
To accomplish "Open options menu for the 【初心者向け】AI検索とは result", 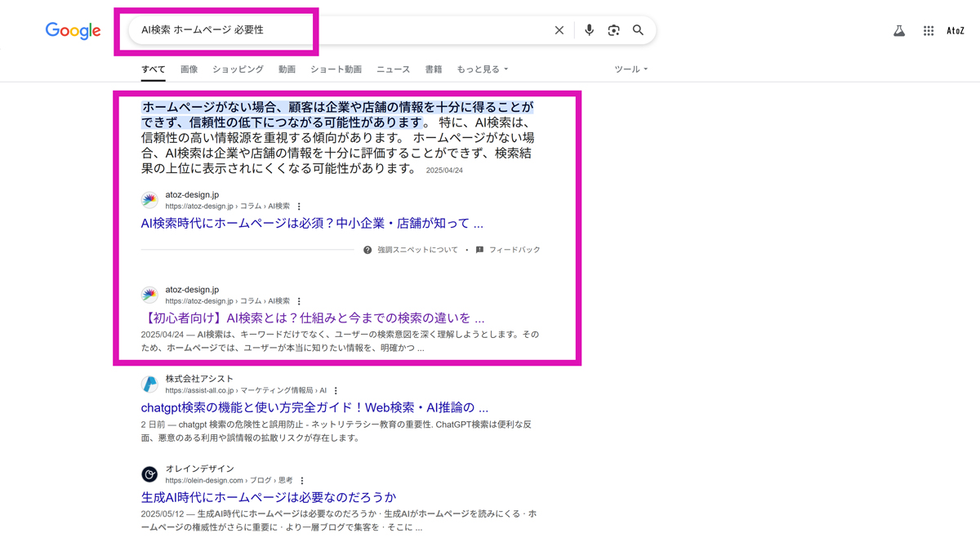I will [299, 301].
